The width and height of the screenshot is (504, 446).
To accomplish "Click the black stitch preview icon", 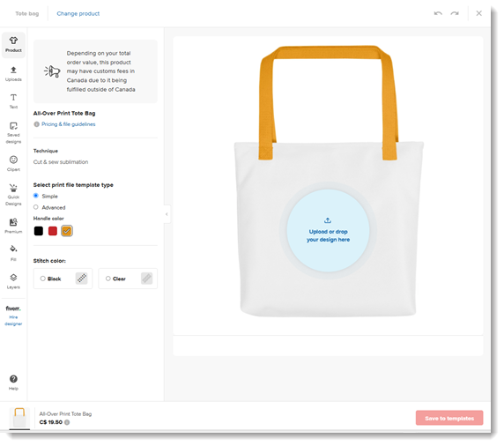I will tap(82, 279).
